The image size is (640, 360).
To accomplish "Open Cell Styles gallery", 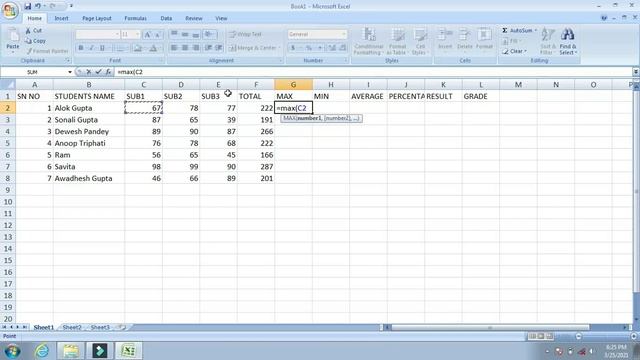I will [x=419, y=41].
